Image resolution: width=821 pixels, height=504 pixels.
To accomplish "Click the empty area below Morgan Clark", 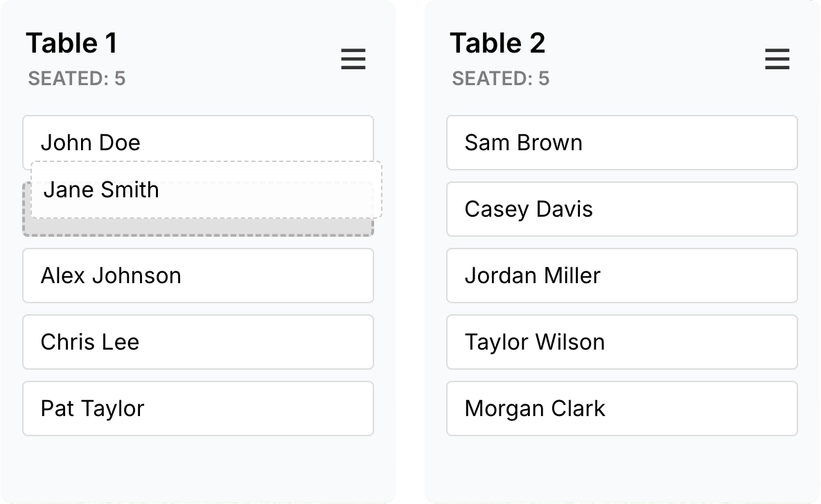I will click(621, 464).
